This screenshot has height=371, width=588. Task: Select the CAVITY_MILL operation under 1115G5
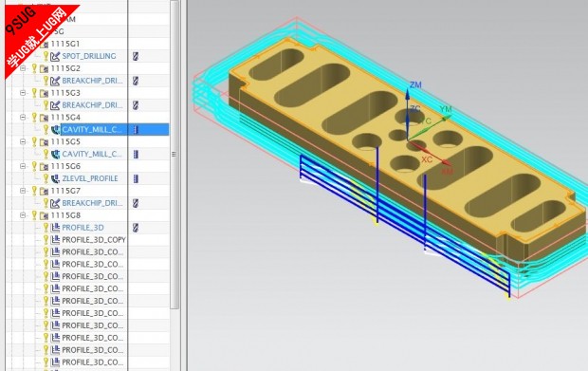pyautogui.click(x=92, y=154)
